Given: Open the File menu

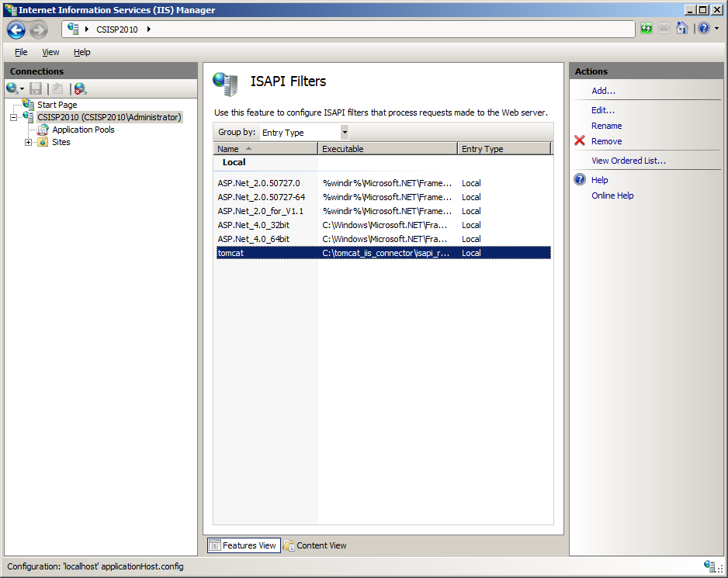Looking at the screenshot, I should (x=21, y=52).
